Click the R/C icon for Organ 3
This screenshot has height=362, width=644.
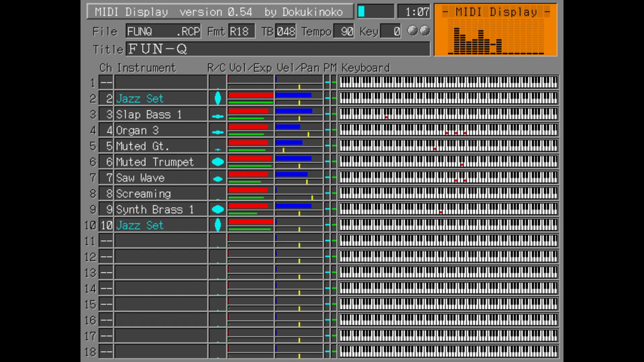217,131
